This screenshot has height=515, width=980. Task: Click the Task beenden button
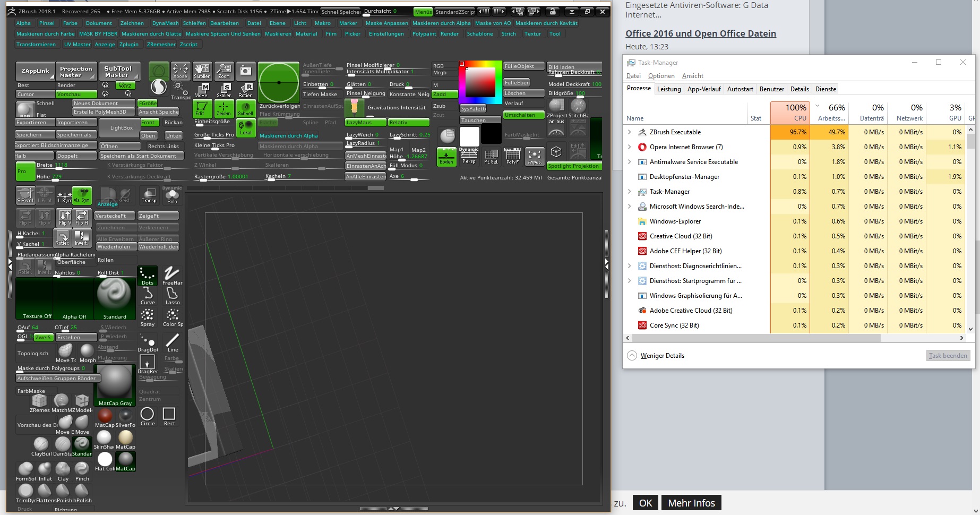click(x=948, y=356)
